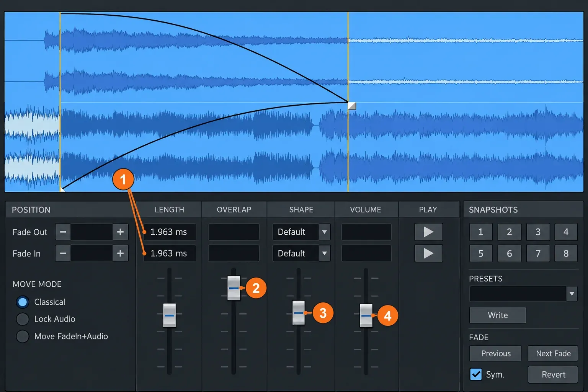The image size is (588, 392).
Task: Select the crossfade handle at fade end
Action: (352, 106)
